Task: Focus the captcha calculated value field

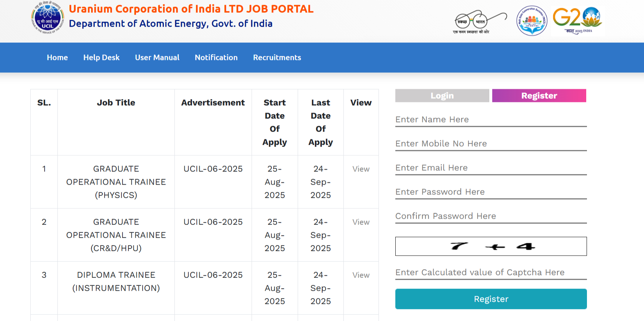Action: (491, 272)
